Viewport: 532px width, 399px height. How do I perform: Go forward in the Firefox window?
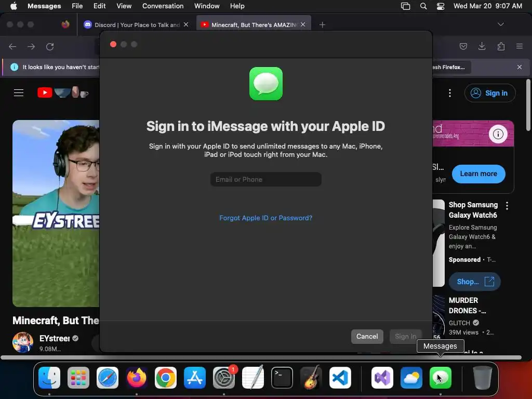[31, 46]
